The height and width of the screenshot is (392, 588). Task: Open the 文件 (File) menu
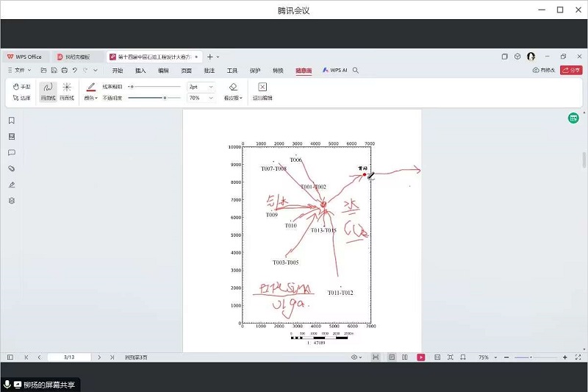(22, 71)
